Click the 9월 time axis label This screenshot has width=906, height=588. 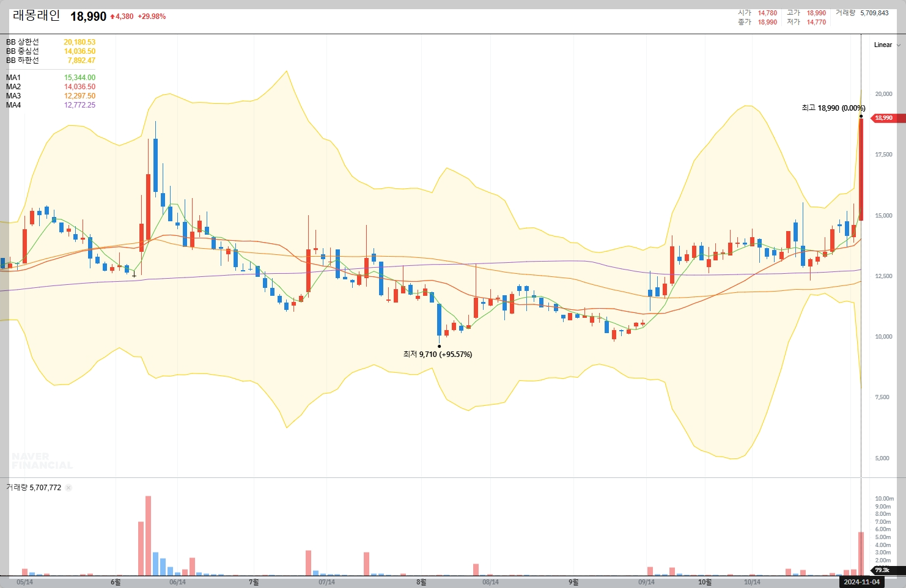[x=573, y=582]
